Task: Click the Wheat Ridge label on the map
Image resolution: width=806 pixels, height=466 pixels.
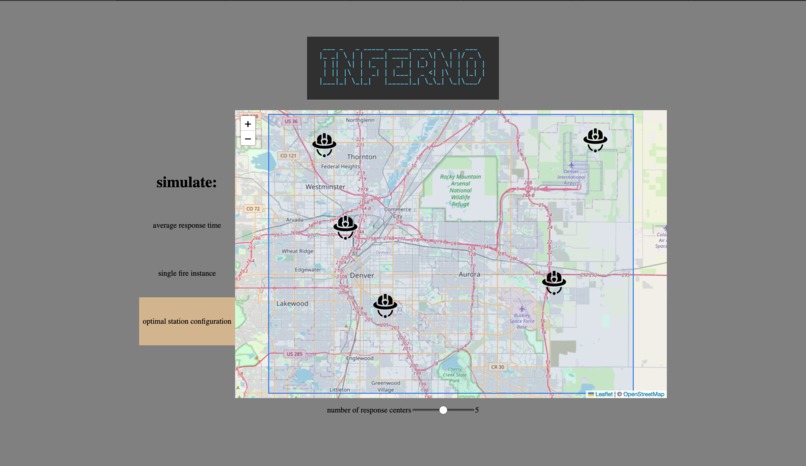Action: click(297, 251)
